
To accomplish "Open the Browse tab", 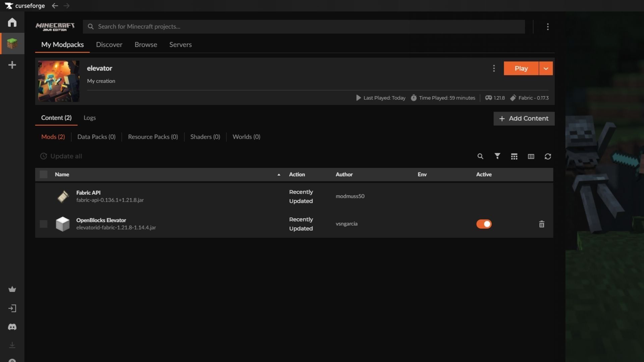I will [146, 44].
